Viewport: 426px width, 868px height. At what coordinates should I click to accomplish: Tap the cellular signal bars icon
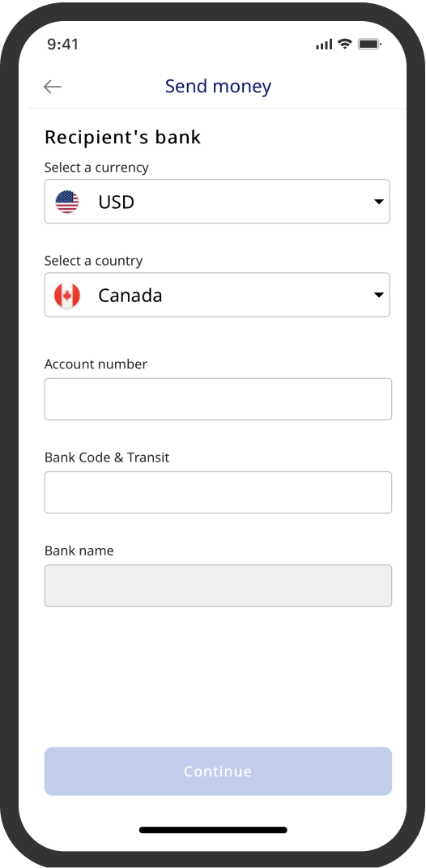tap(324, 45)
